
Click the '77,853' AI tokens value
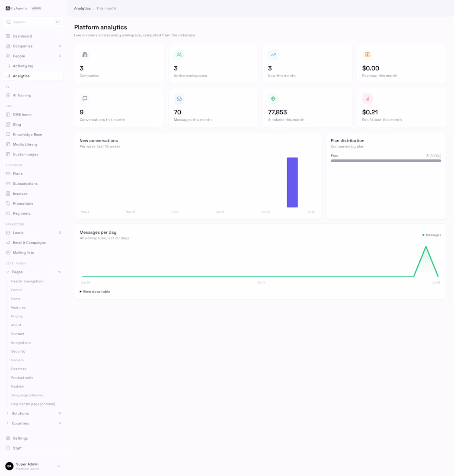coord(278,113)
